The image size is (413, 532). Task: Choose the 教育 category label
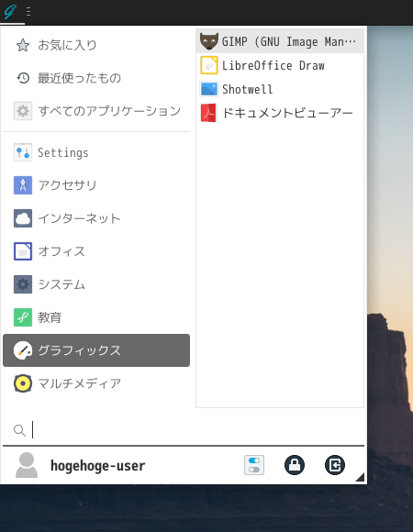[50, 317]
